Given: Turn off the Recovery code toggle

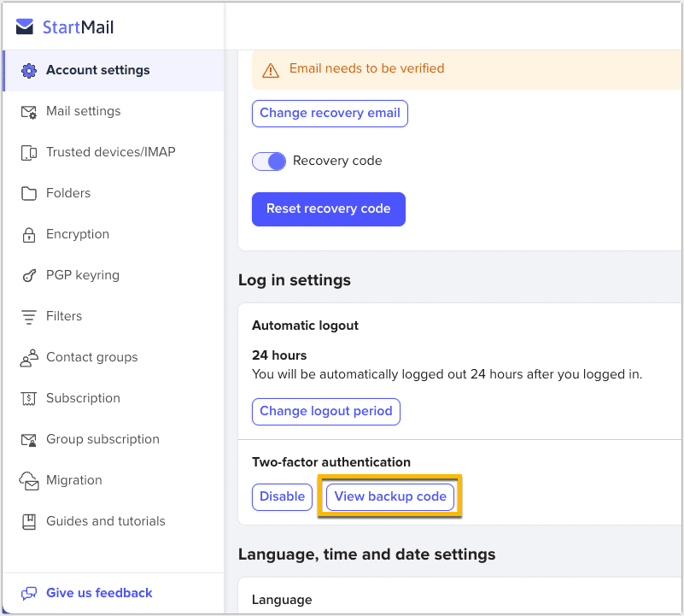Looking at the screenshot, I should point(269,161).
